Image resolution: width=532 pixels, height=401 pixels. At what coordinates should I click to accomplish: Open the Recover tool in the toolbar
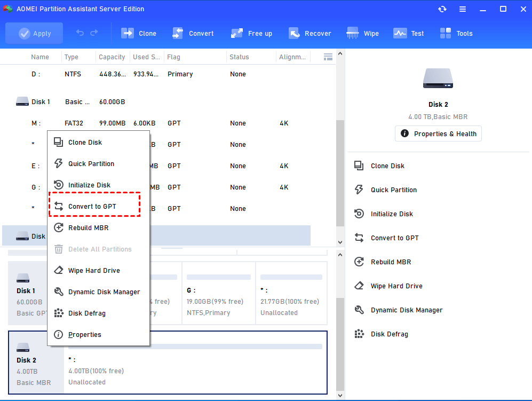310,33
